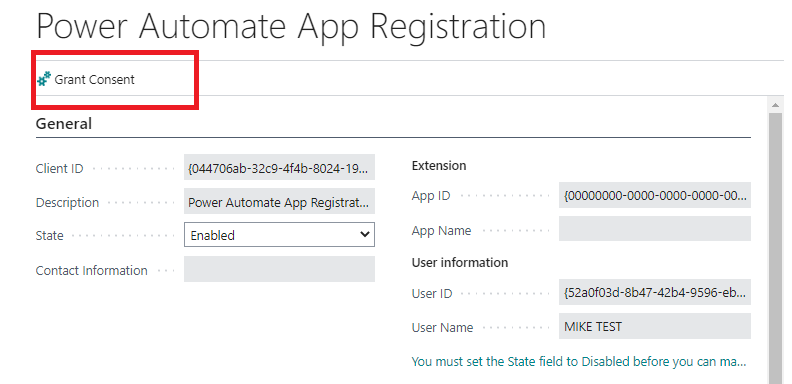Select the App ID value field
The width and height of the screenshot is (792, 384).
[655, 195]
